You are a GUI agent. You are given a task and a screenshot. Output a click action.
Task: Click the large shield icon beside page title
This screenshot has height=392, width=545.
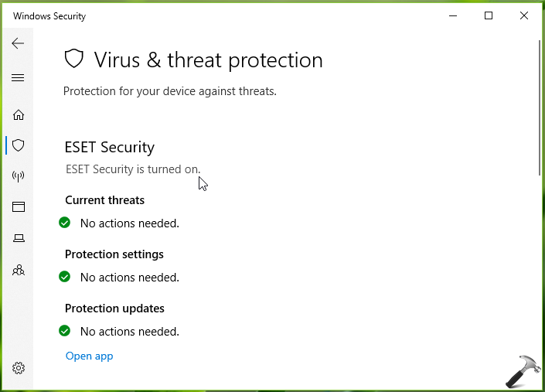tap(74, 59)
